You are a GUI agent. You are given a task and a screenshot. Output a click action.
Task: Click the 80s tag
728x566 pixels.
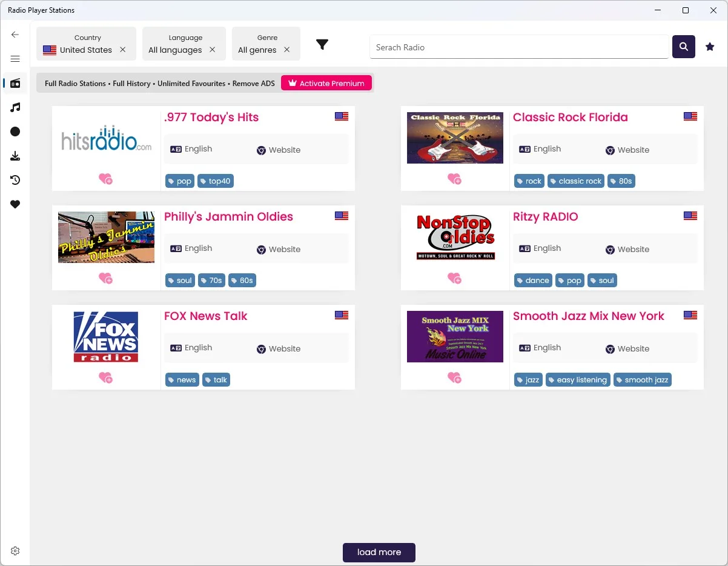(x=621, y=181)
